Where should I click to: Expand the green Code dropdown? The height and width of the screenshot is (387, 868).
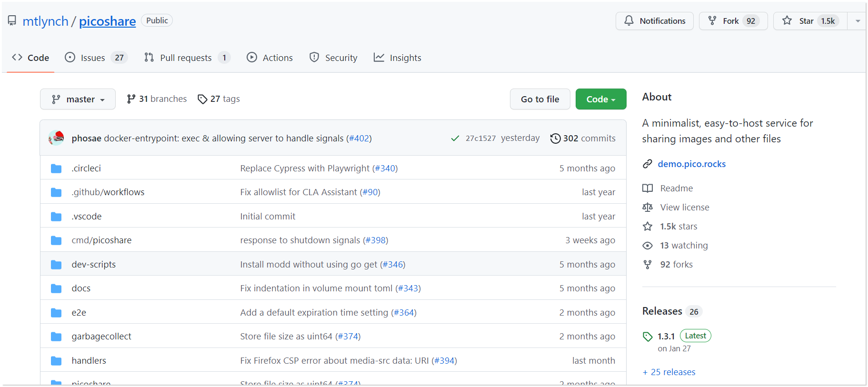(600, 99)
